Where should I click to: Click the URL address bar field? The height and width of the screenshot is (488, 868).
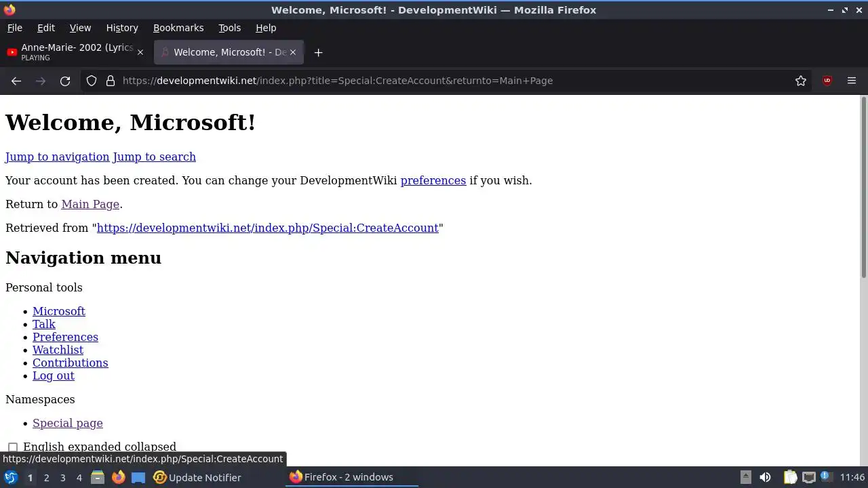pos(448,81)
